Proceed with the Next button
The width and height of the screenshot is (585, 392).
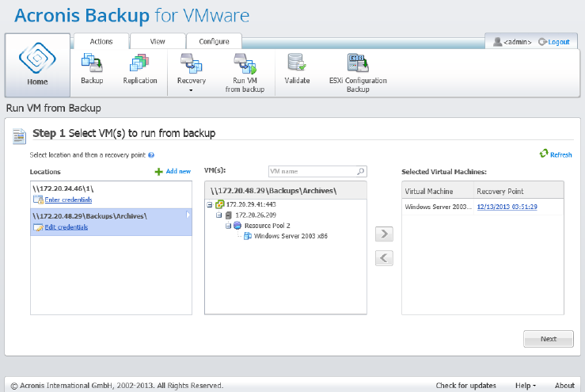(x=549, y=339)
